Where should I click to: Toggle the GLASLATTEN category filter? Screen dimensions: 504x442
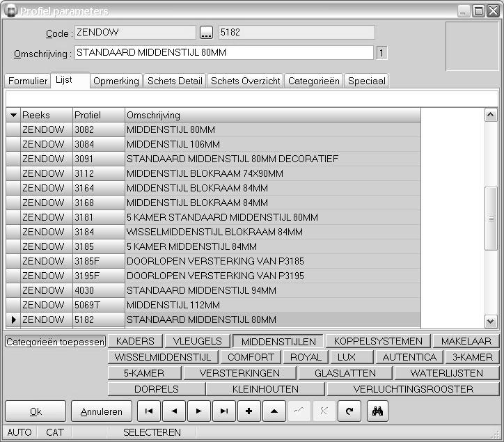[x=345, y=373]
